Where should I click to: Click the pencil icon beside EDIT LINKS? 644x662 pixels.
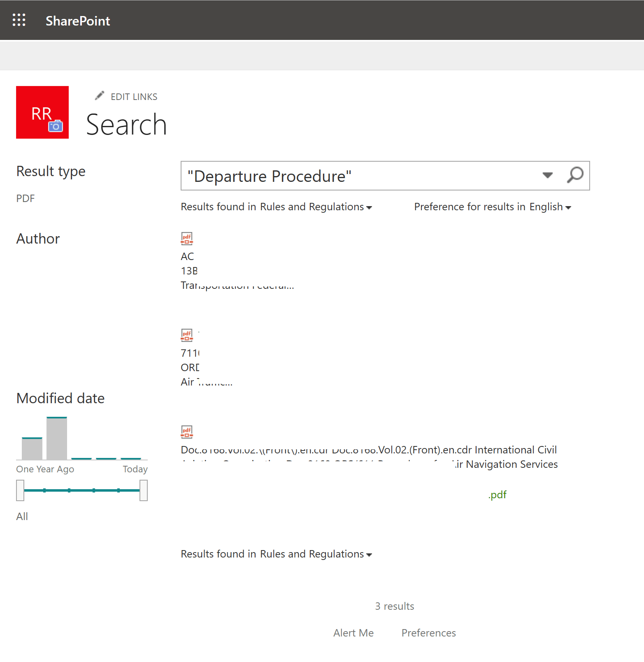(100, 96)
